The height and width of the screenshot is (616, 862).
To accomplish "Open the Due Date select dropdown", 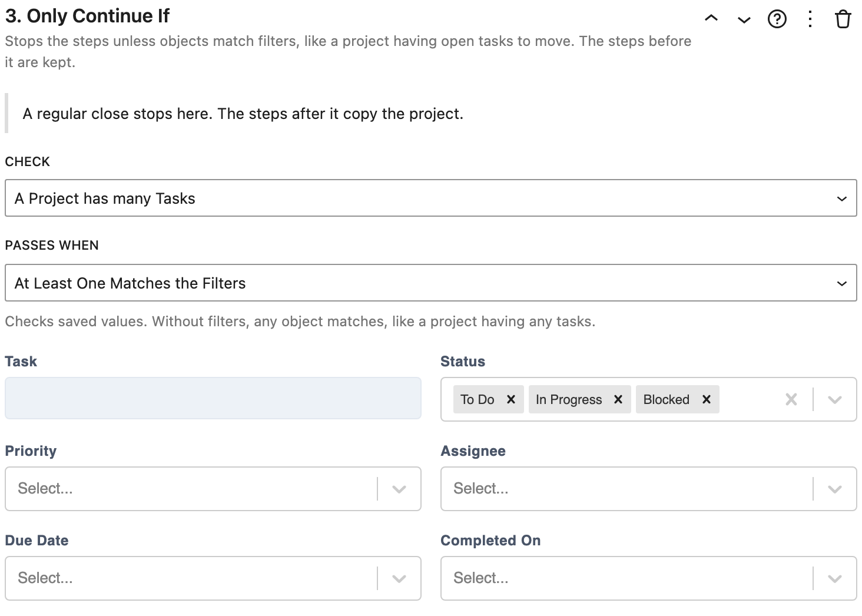I will 213,578.
